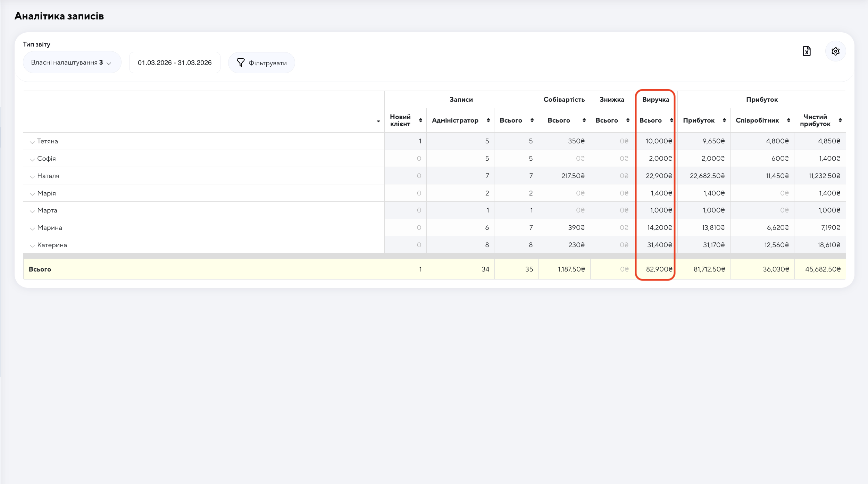
Task: Expand the Марина row
Action: pos(32,228)
